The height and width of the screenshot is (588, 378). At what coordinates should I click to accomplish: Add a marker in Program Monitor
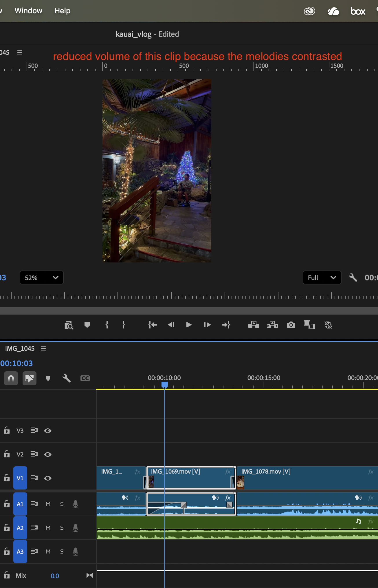click(x=87, y=325)
